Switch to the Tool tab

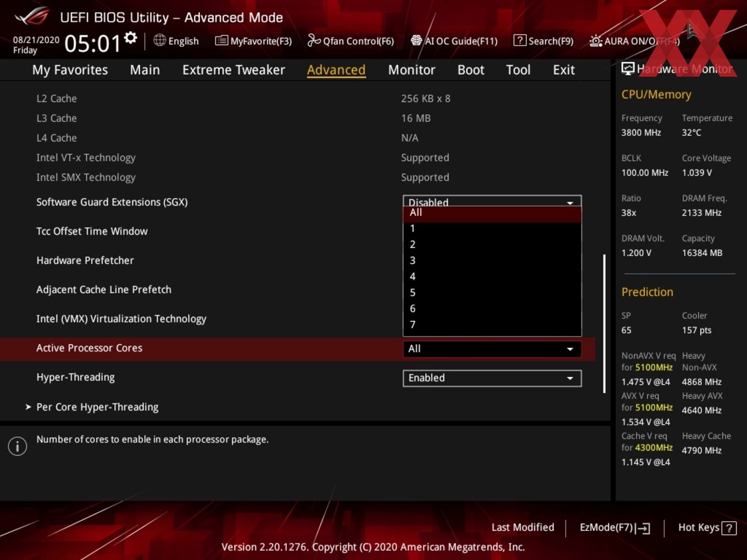[518, 70]
